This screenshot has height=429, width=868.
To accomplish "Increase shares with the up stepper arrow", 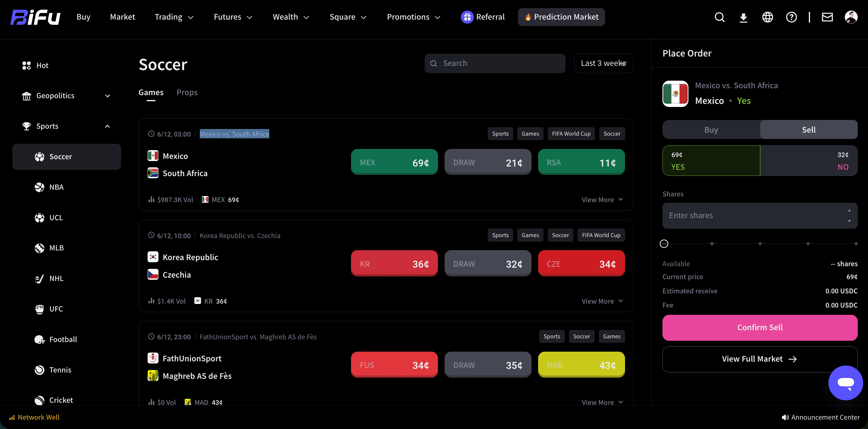I will 849,211.
